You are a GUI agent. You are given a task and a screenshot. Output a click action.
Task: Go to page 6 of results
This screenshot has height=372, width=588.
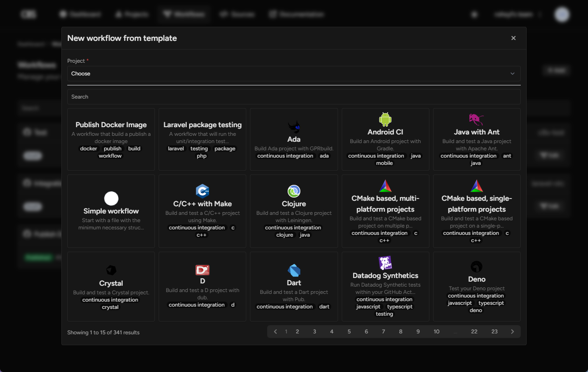366,332
